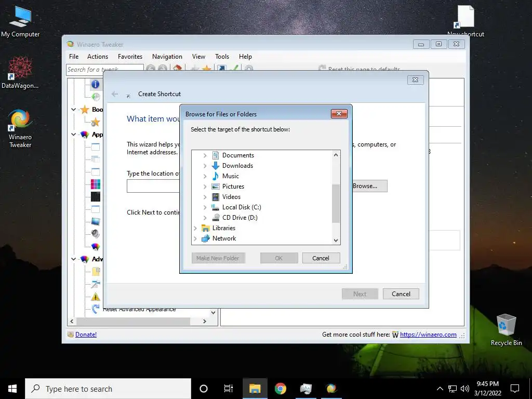
Task: Open the Navigation menu
Action: click(167, 57)
